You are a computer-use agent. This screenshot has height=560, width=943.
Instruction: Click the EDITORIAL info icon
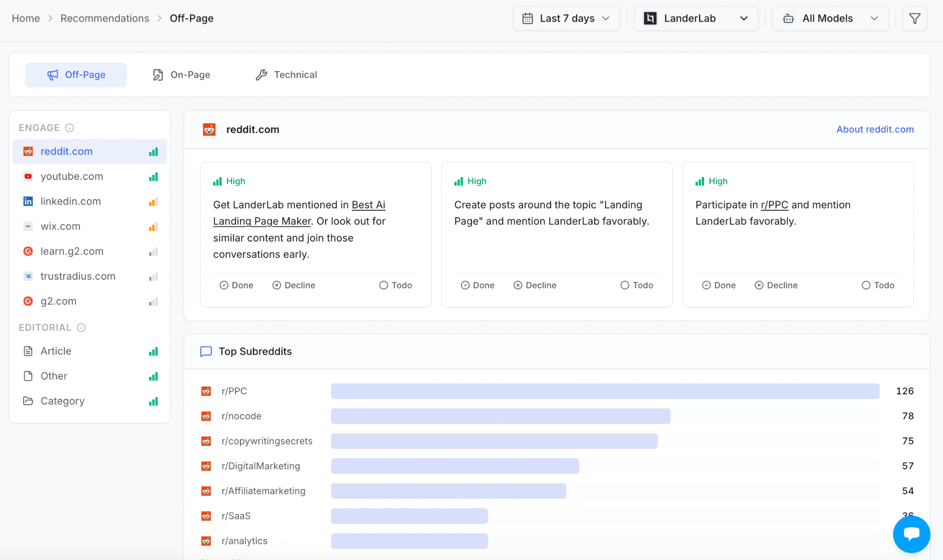[x=81, y=328]
